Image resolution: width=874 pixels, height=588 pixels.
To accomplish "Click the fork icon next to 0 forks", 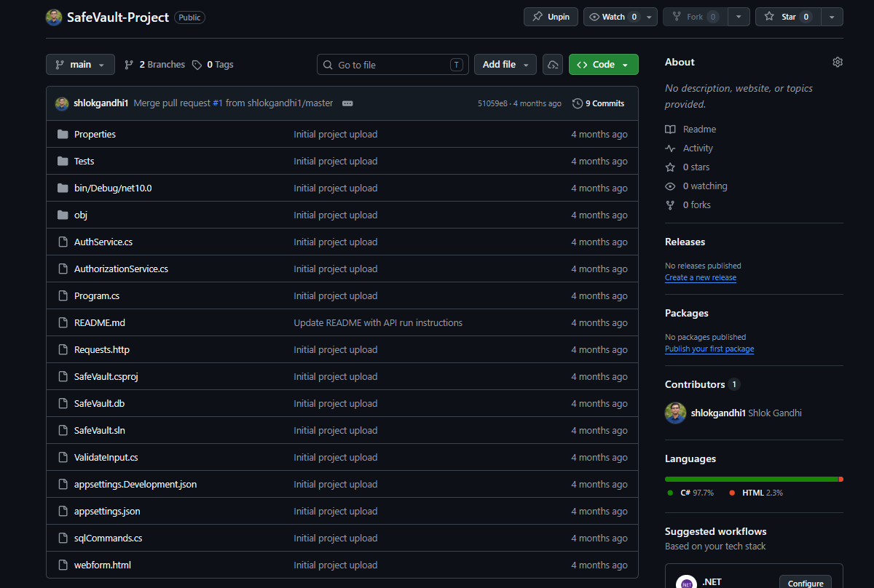I will coord(670,204).
